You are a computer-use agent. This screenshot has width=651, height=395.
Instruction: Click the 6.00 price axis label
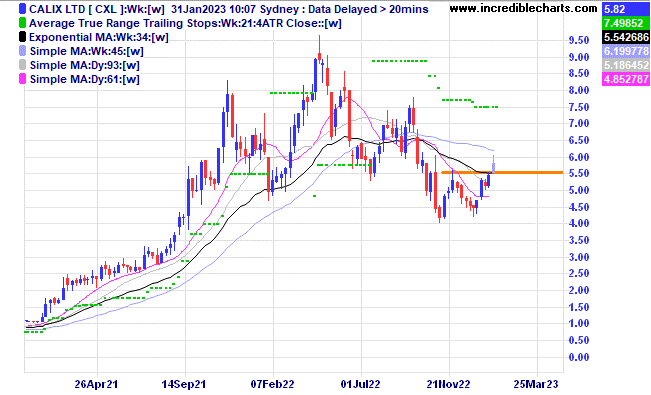coord(579,157)
